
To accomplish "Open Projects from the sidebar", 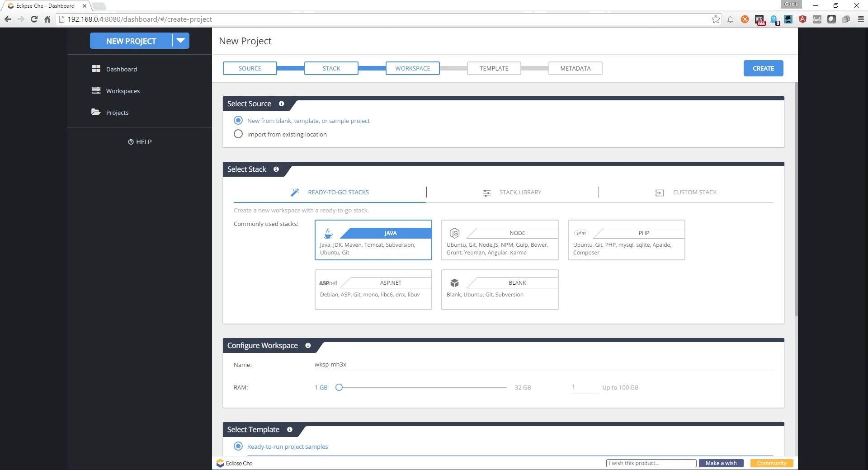I will pos(118,113).
